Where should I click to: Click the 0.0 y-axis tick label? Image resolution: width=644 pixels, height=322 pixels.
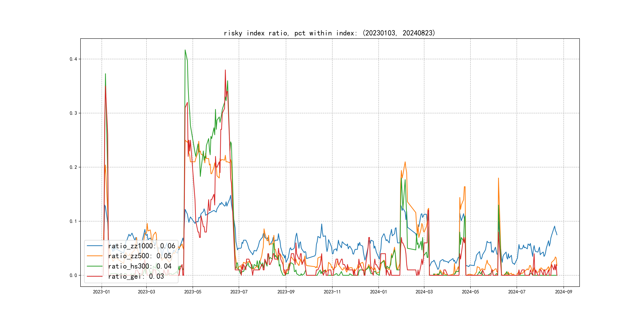pos(73,275)
